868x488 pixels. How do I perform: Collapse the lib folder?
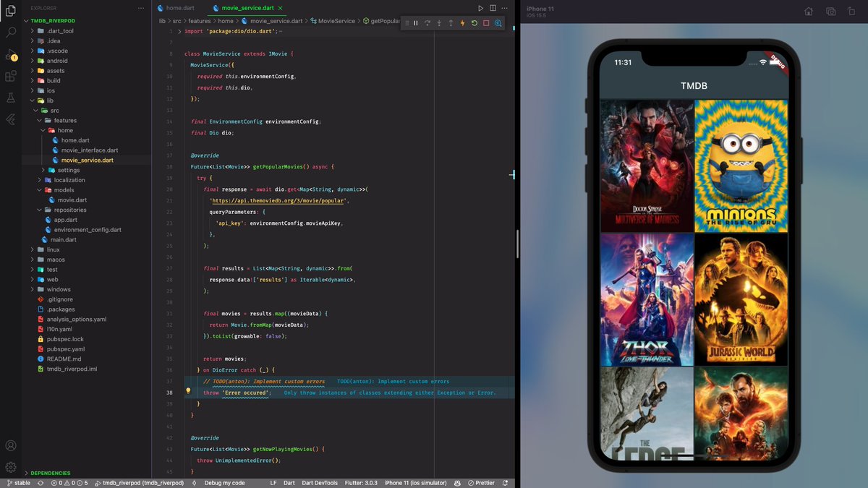coord(50,100)
